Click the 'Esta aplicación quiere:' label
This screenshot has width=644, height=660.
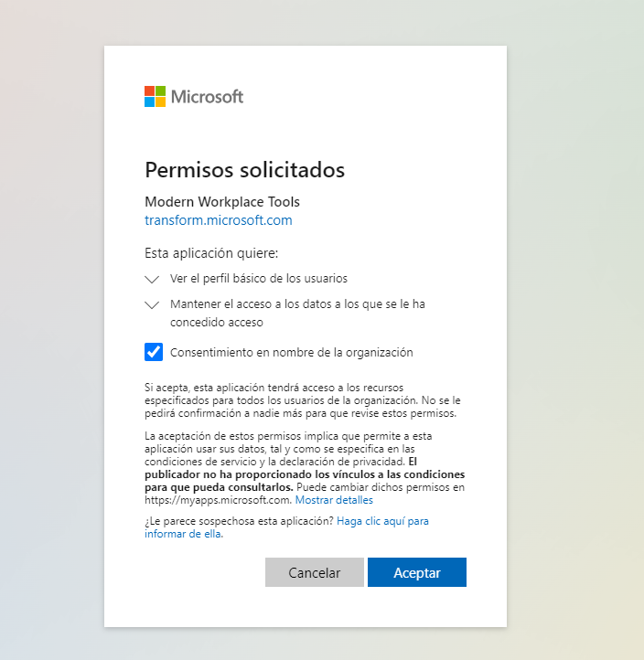211,253
